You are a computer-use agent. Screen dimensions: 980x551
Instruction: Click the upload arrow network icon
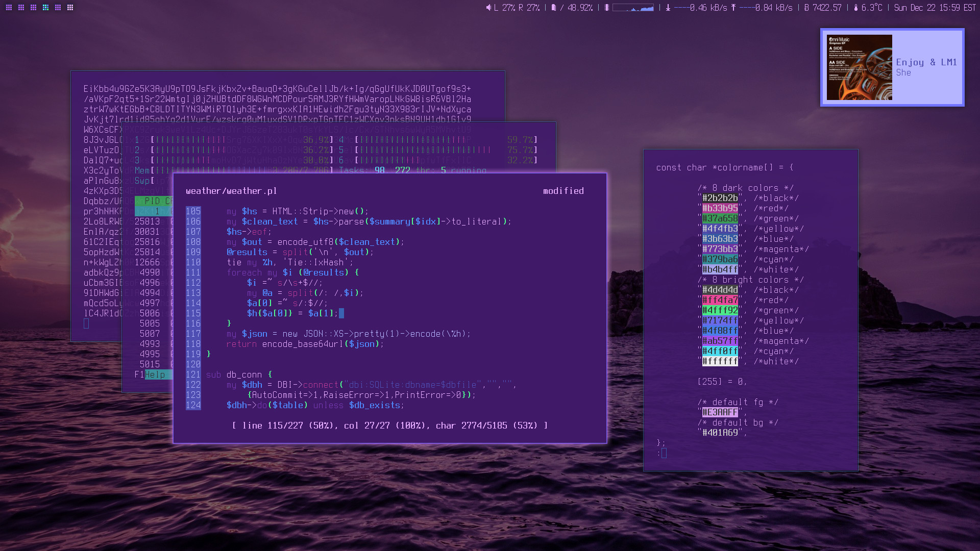(x=733, y=8)
